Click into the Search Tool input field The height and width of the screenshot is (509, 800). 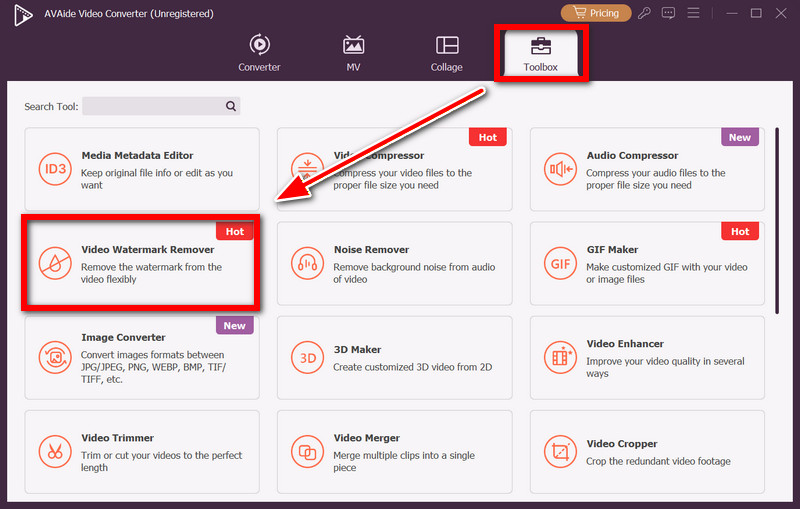(152, 106)
